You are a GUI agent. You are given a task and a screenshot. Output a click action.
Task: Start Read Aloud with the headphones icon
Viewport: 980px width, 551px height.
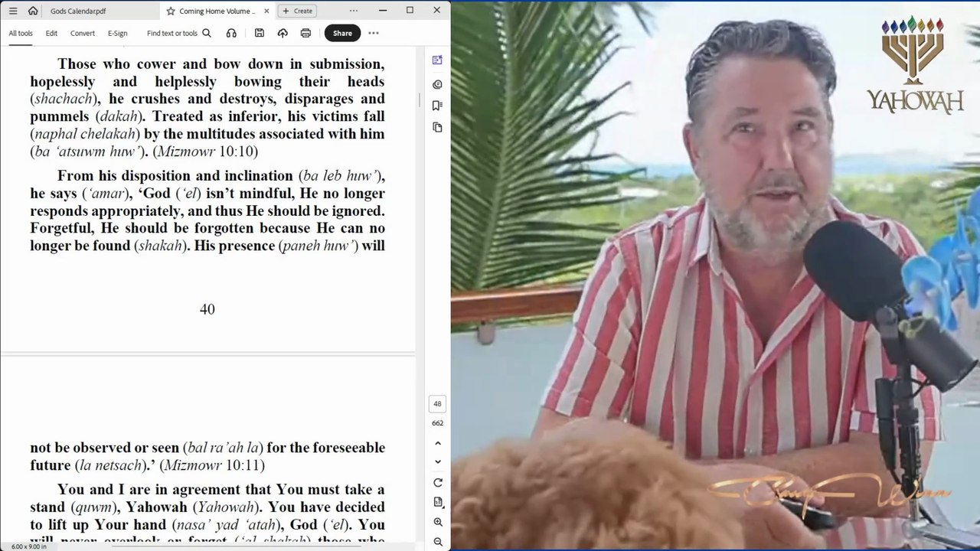tap(231, 33)
